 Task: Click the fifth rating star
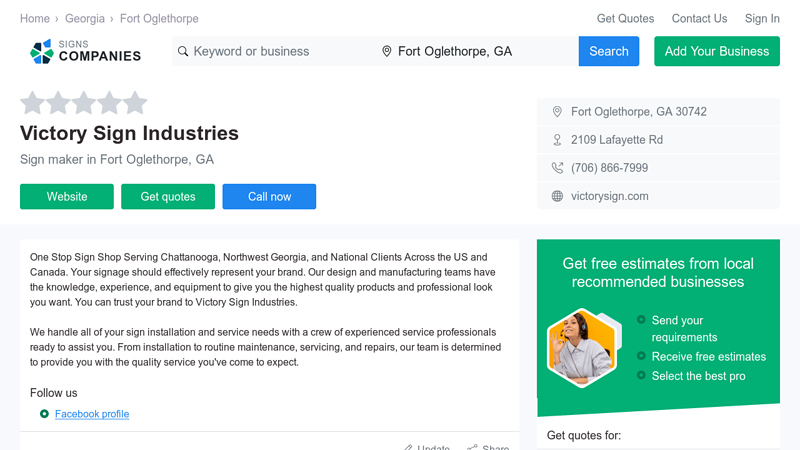(135, 103)
